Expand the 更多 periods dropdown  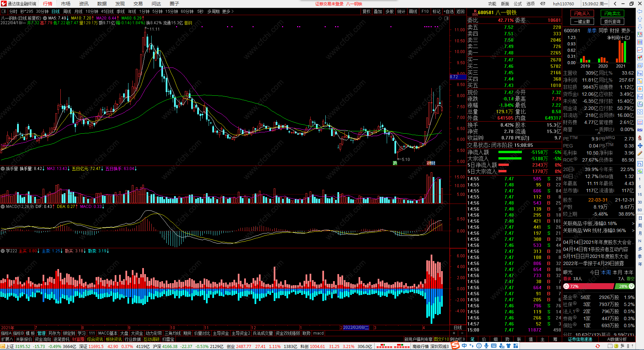tap(228, 11)
